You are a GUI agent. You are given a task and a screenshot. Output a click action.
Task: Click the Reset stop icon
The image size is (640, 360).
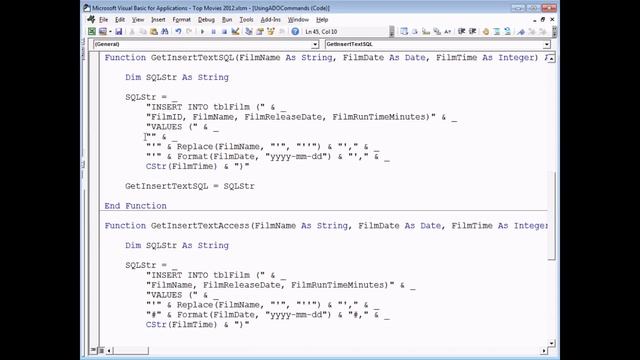click(x=224, y=31)
